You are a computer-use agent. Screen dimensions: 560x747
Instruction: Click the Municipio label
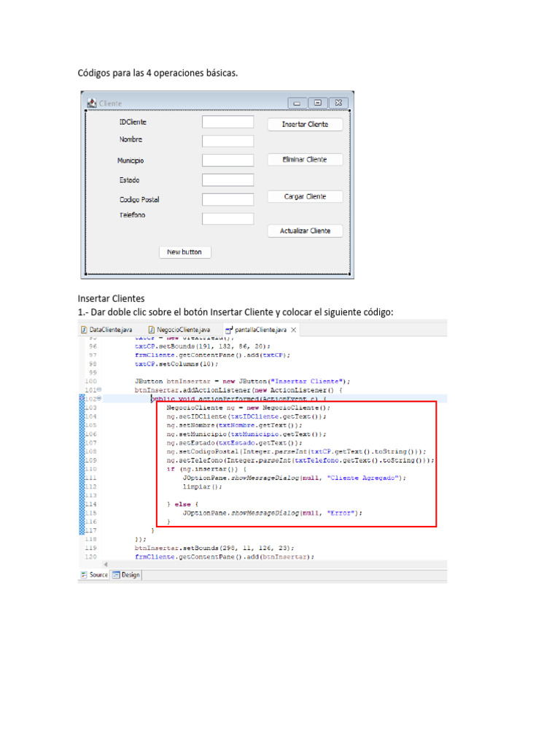pos(131,160)
